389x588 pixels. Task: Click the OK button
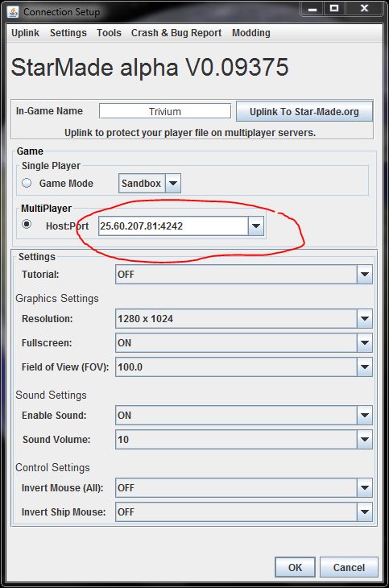[x=295, y=567]
